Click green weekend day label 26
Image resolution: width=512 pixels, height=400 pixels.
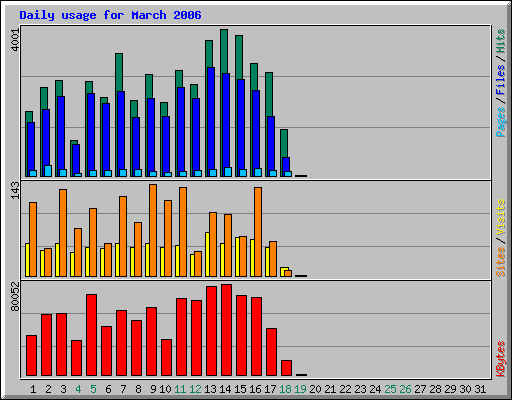pyautogui.click(x=405, y=389)
